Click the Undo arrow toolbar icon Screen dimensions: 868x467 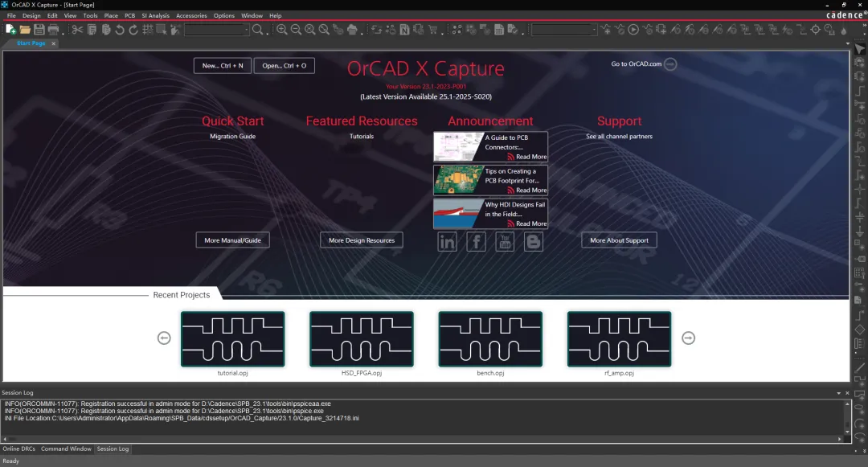point(120,29)
